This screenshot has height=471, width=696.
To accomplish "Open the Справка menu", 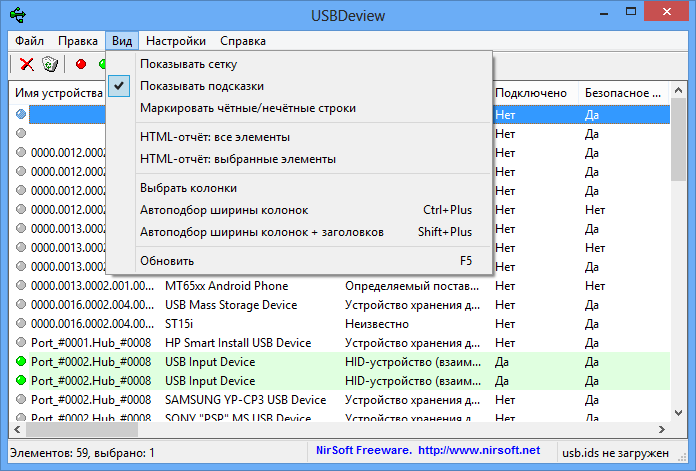I will 243,41.
